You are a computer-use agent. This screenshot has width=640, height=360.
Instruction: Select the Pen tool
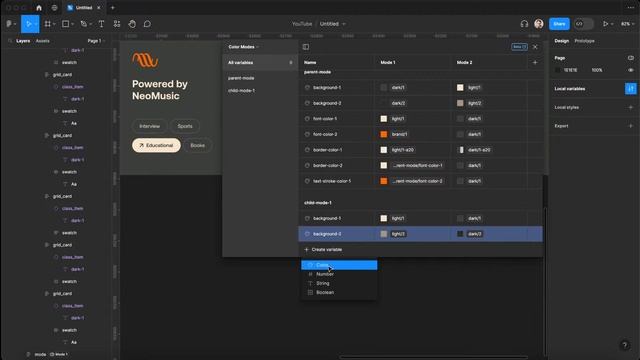tap(83, 24)
